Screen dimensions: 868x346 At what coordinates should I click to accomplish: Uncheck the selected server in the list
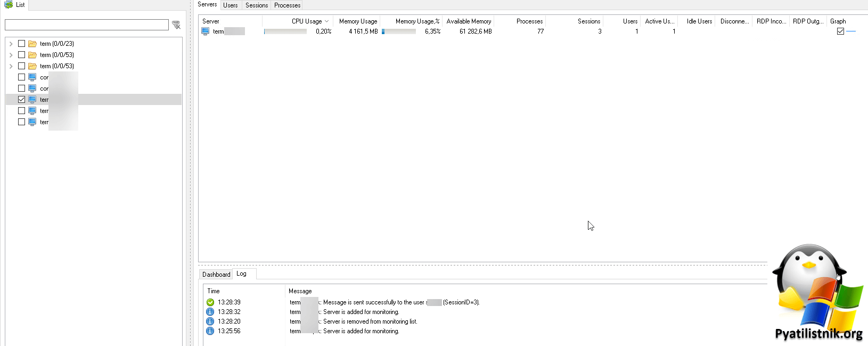pos(21,100)
